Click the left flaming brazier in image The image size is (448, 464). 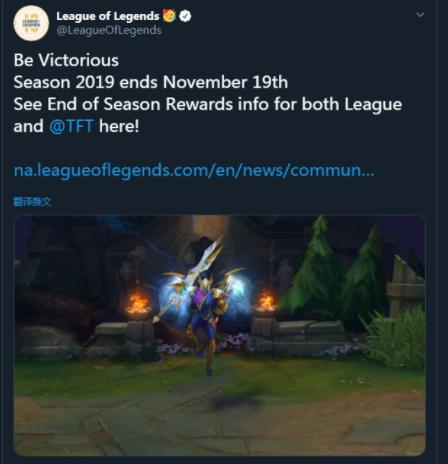138,303
